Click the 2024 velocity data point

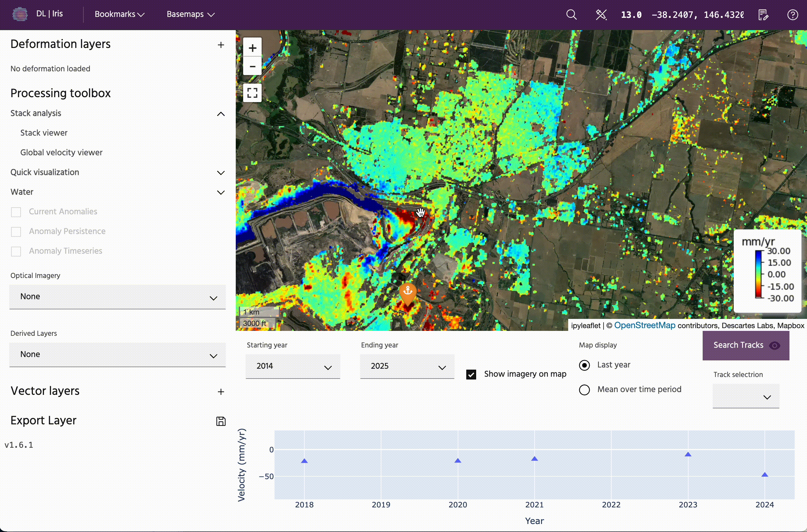pyautogui.click(x=765, y=474)
